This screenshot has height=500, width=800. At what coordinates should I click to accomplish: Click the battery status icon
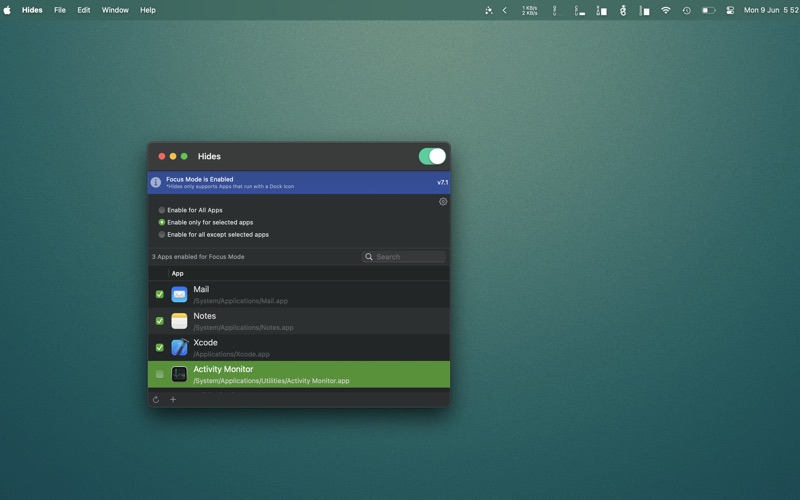tap(709, 10)
